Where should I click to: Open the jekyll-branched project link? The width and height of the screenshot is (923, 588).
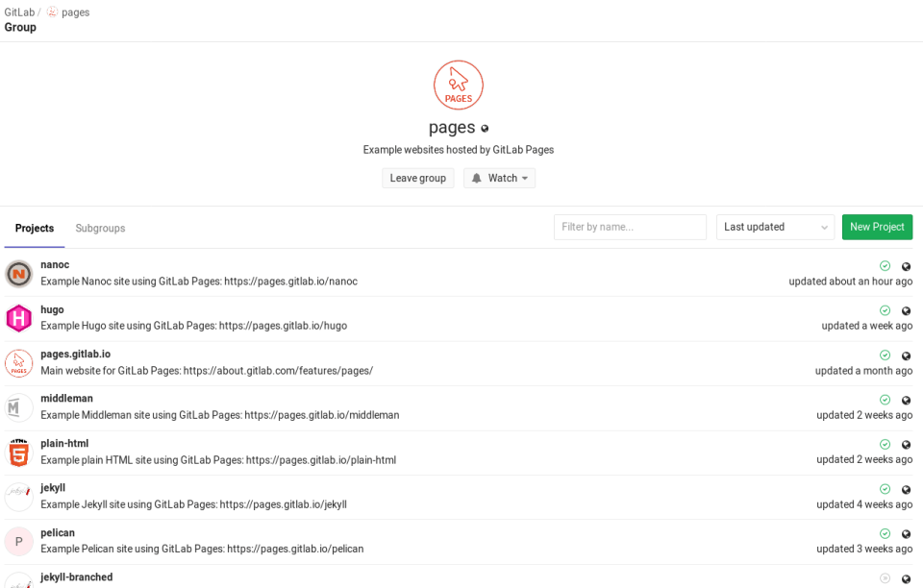tap(76, 576)
